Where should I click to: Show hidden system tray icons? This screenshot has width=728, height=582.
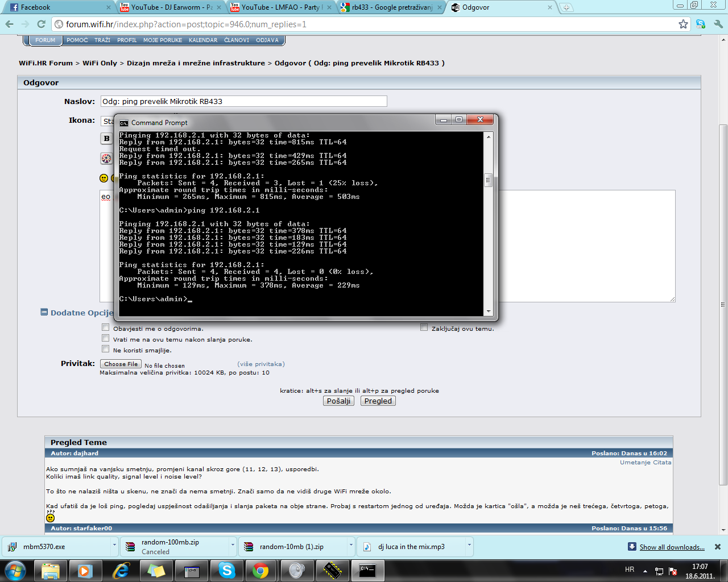[645, 571]
